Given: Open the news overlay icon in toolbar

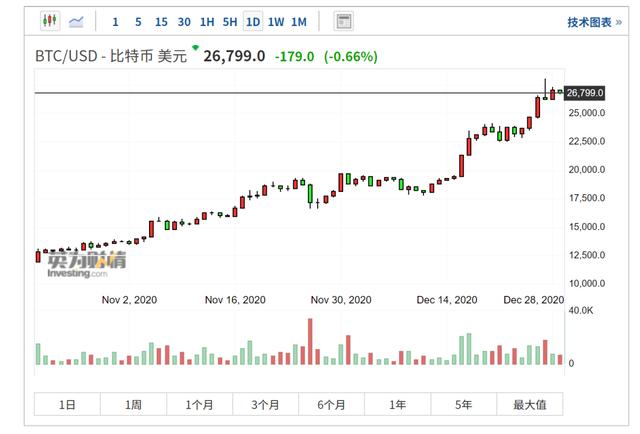Looking at the screenshot, I should click(343, 21).
